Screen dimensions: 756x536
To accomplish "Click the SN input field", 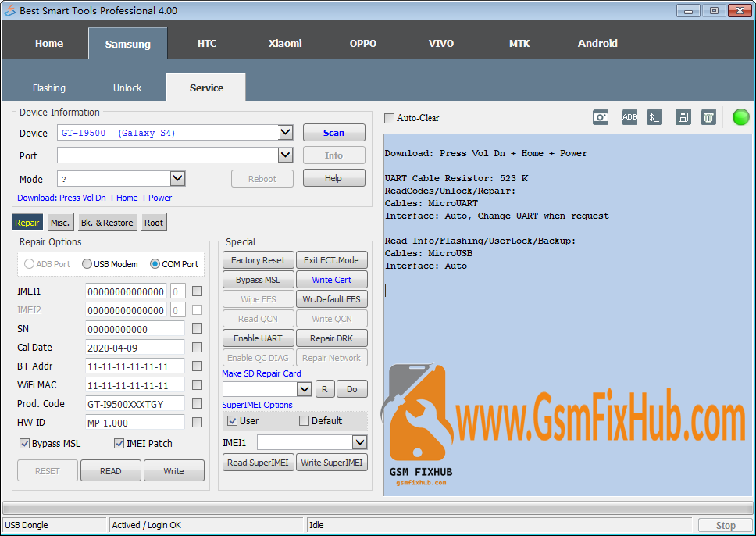I will 135,329.
